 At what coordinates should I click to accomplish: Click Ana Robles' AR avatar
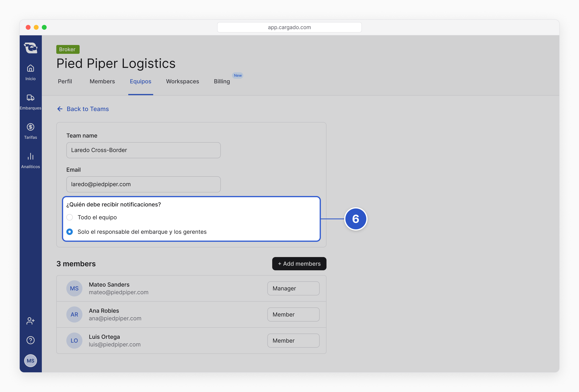point(74,314)
